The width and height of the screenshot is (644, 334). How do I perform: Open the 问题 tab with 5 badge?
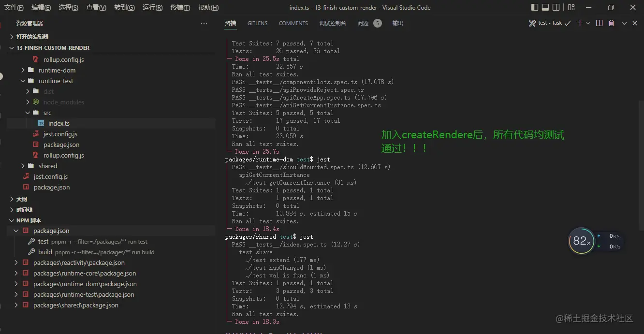(369, 23)
